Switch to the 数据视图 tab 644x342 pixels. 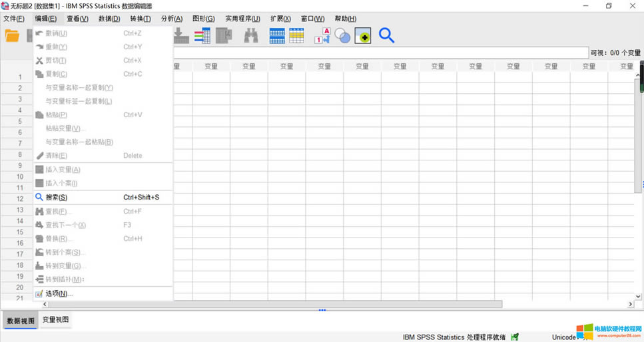pos(20,320)
